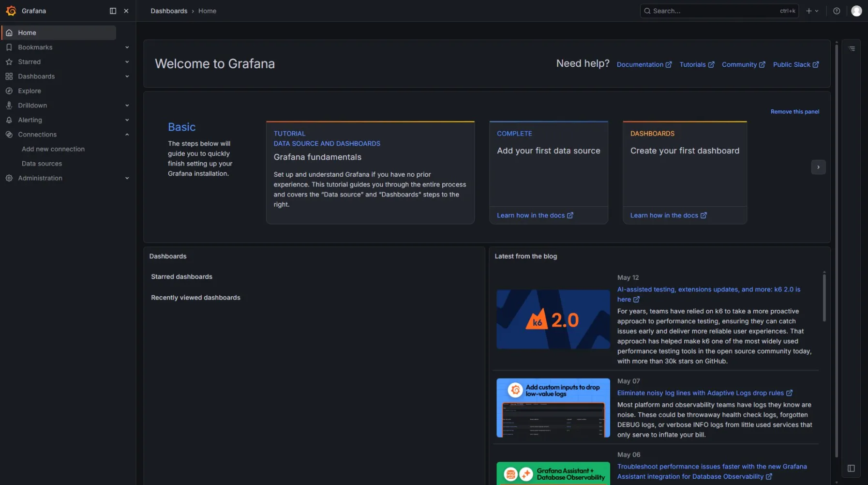
Task: Click the Home breadcrumb
Action: 207,11
